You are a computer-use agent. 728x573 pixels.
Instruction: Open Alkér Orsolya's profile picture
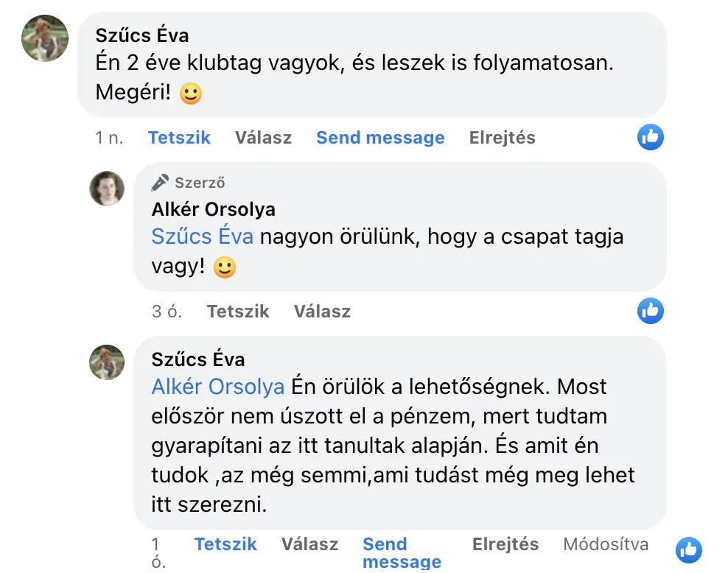pos(107,189)
